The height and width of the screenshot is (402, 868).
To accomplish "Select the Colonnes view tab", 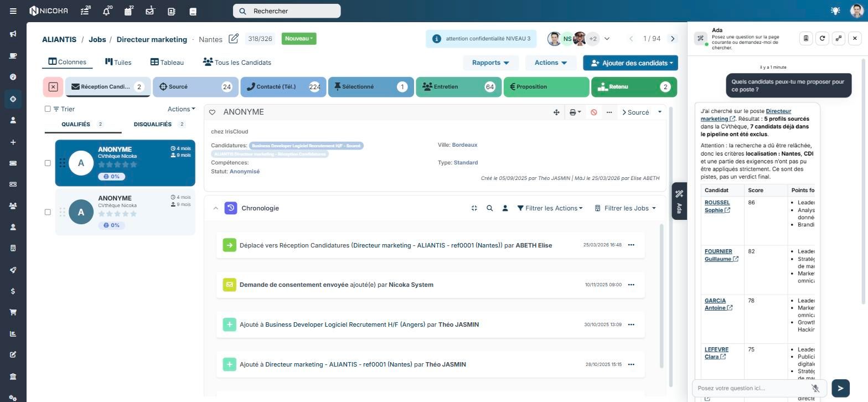I will pyautogui.click(x=67, y=62).
